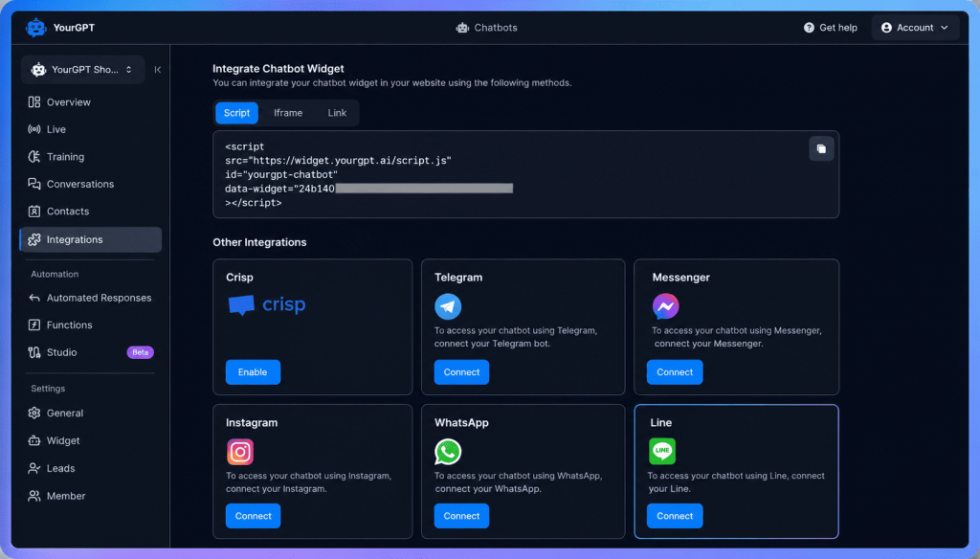Connect the Instagram integration
Image resolution: width=980 pixels, height=559 pixels.
click(x=253, y=516)
